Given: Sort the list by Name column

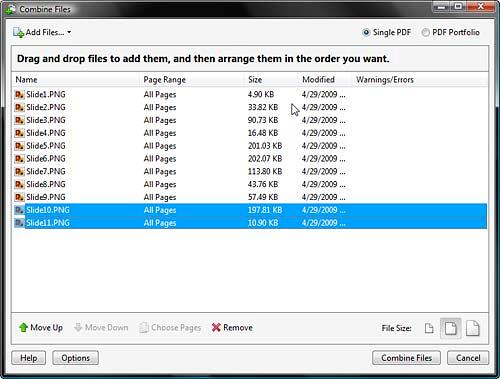Looking at the screenshot, I should (x=26, y=80).
